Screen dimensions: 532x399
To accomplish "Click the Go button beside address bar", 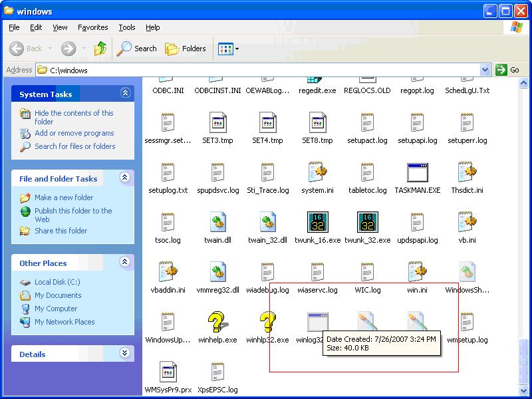I will click(x=507, y=70).
